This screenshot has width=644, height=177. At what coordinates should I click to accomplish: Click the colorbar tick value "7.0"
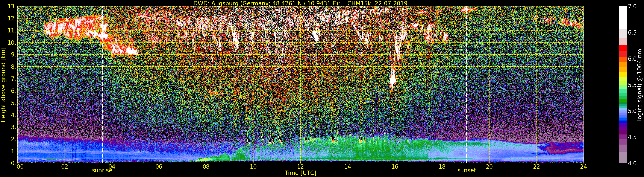(632, 6)
